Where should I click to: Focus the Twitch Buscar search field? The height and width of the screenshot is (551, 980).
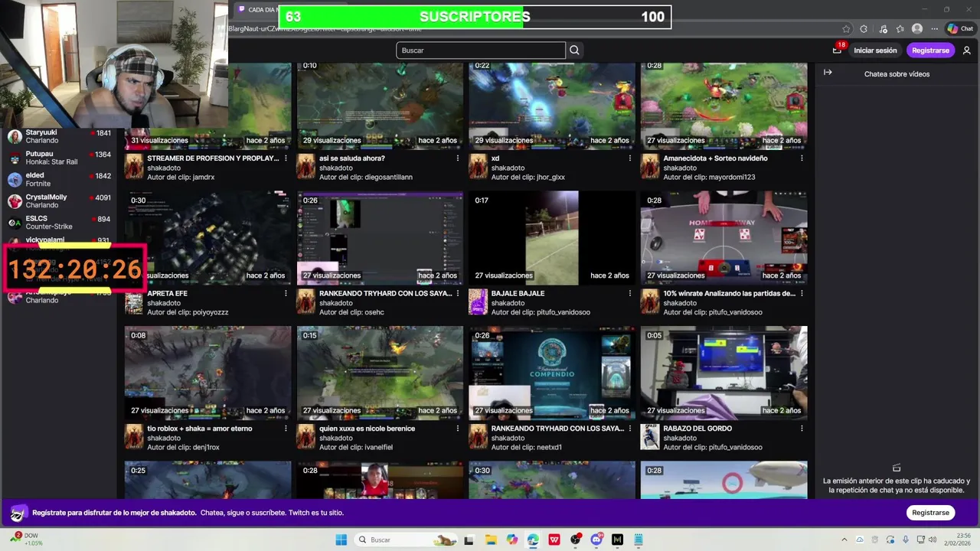(x=481, y=51)
